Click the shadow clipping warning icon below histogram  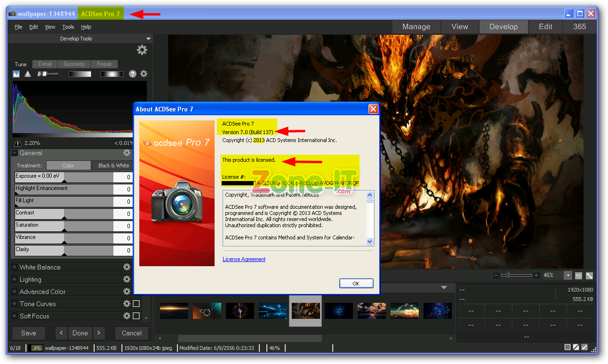pos(18,143)
